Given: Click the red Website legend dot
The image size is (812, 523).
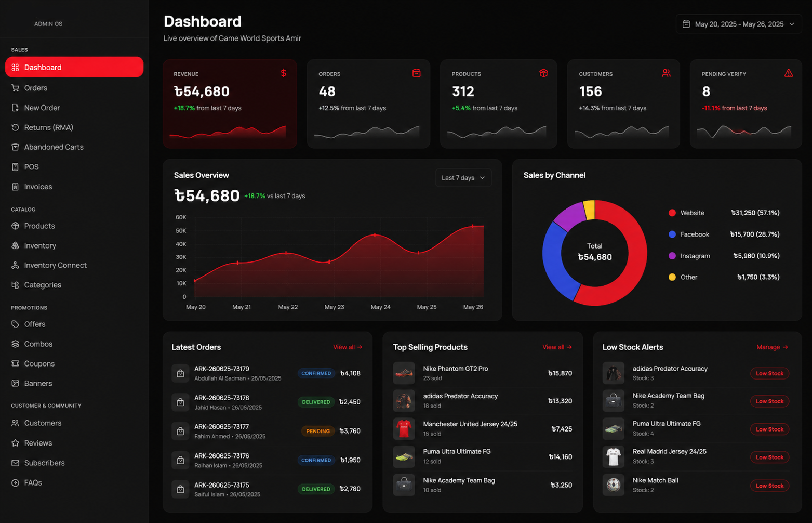Looking at the screenshot, I should point(672,213).
